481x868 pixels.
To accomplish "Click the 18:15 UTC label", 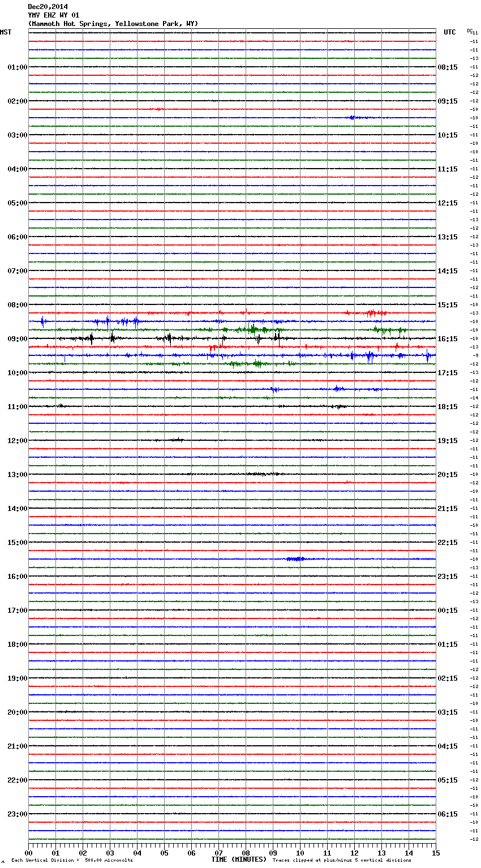I will (x=448, y=407).
